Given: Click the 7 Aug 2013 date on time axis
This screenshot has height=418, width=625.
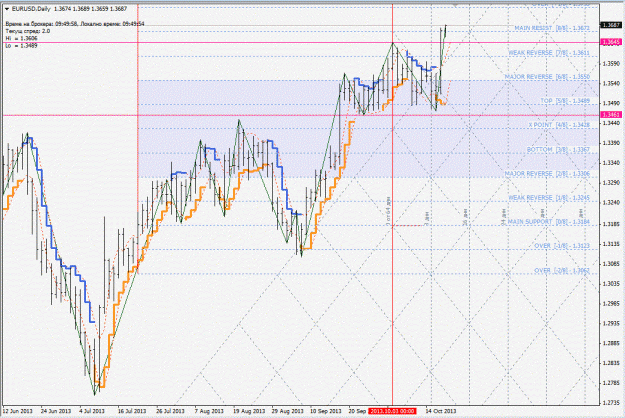Looking at the screenshot, I should (x=209, y=411).
